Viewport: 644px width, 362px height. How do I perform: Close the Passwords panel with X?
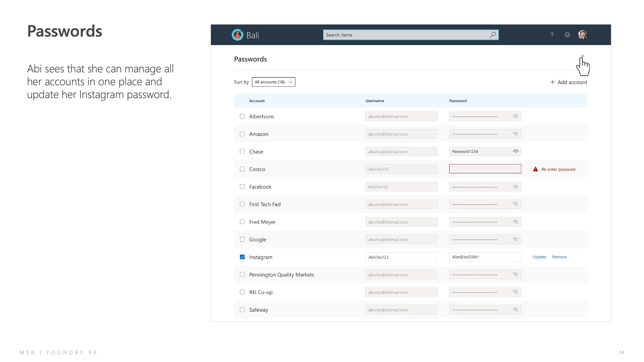582,56
